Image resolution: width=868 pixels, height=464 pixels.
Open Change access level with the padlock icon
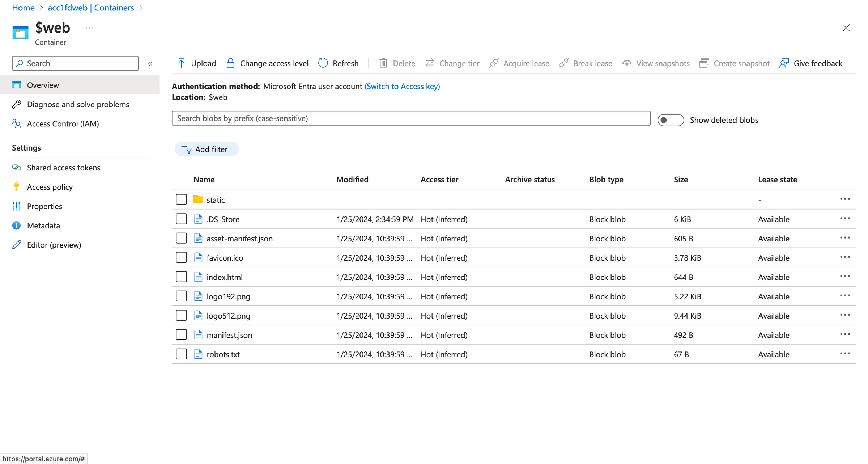point(230,63)
